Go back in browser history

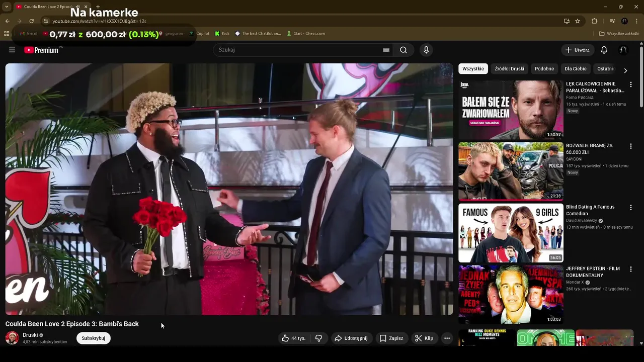pos(7,21)
